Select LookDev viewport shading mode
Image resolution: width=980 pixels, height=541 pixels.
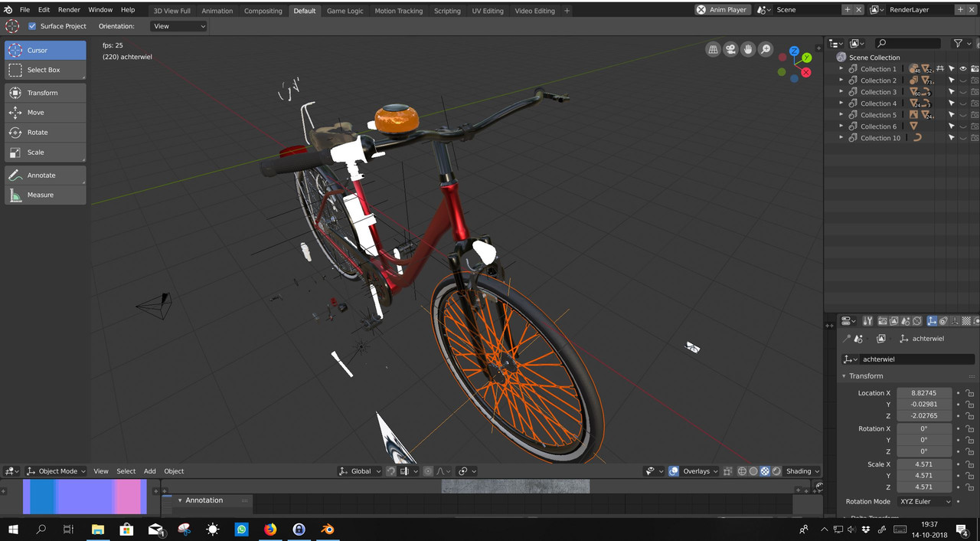(x=765, y=471)
